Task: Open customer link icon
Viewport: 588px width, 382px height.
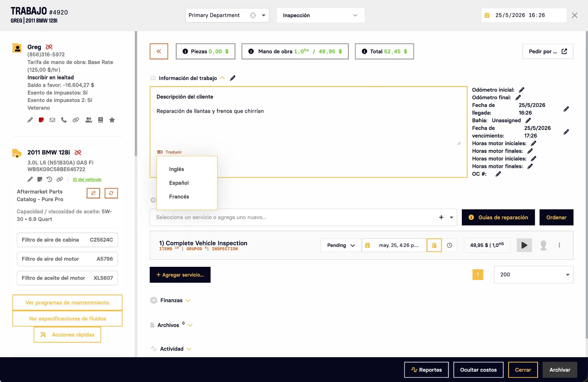Action: (x=76, y=120)
